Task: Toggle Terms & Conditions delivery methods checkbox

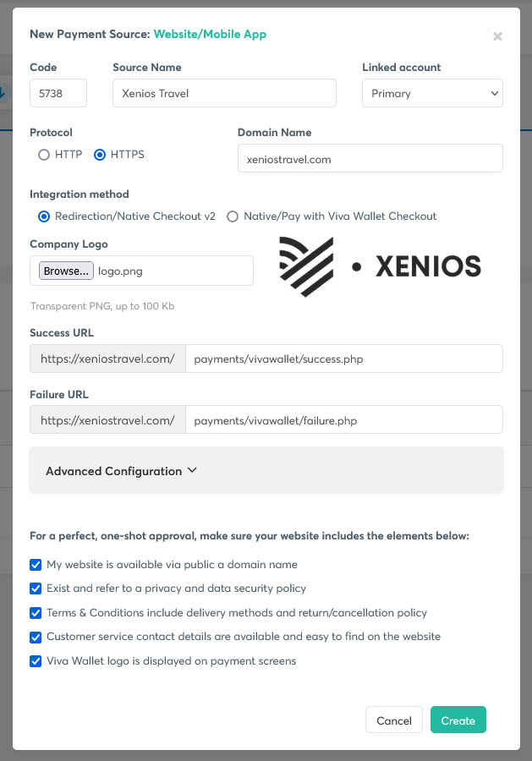Action: click(x=36, y=613)
